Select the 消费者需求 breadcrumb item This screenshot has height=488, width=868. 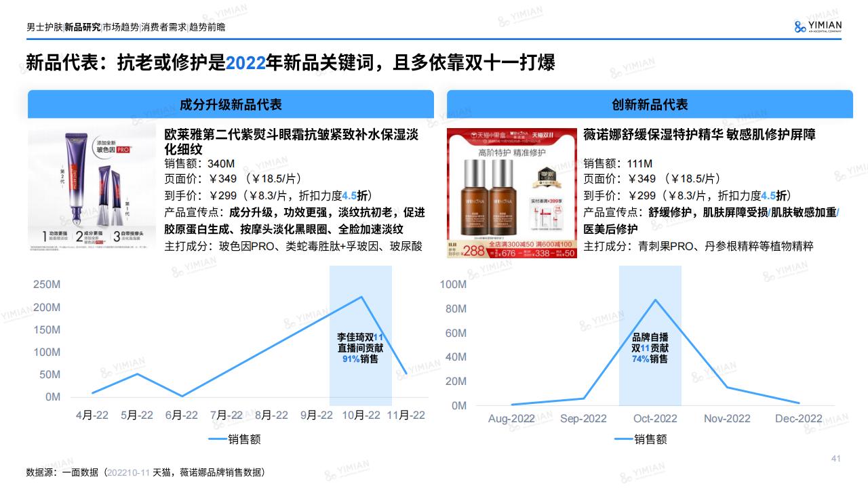[x=163, y=28]
